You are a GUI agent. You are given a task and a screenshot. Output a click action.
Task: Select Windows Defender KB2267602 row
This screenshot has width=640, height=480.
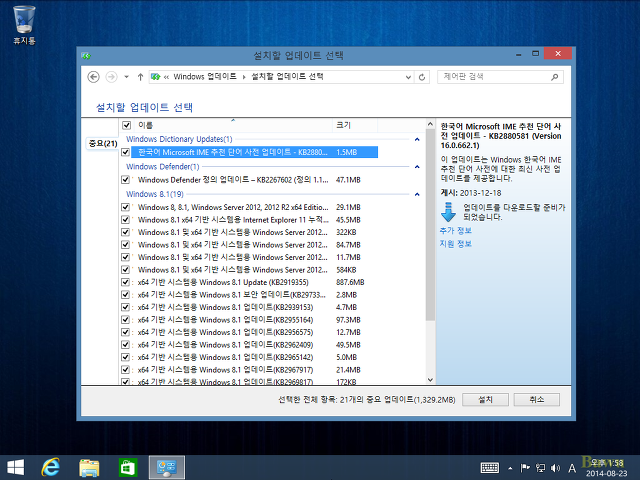click(249, 180)
